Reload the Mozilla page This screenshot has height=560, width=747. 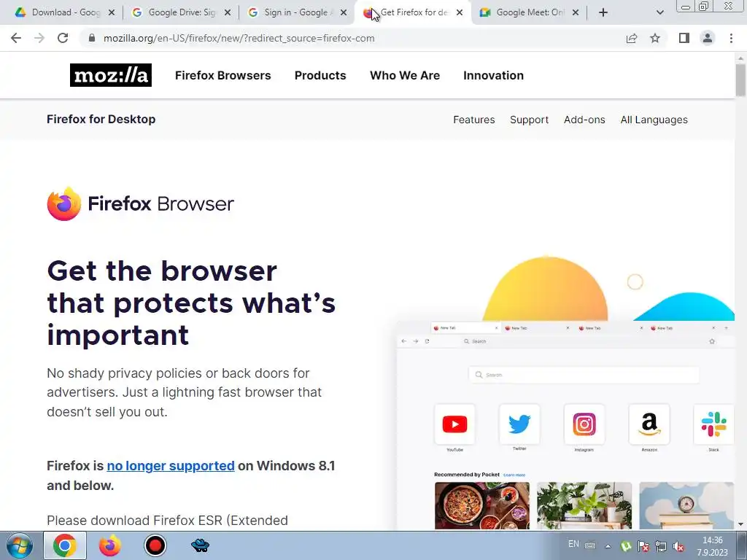(63, 38)
